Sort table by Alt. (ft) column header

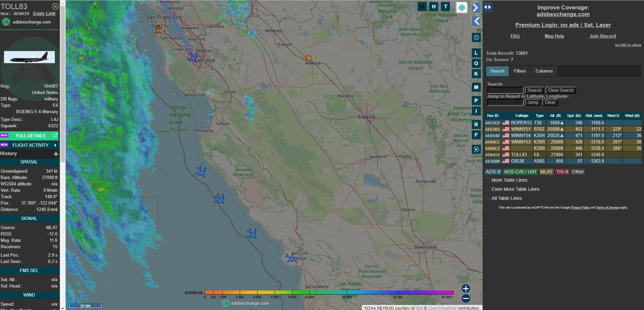[x=555, y=116]
